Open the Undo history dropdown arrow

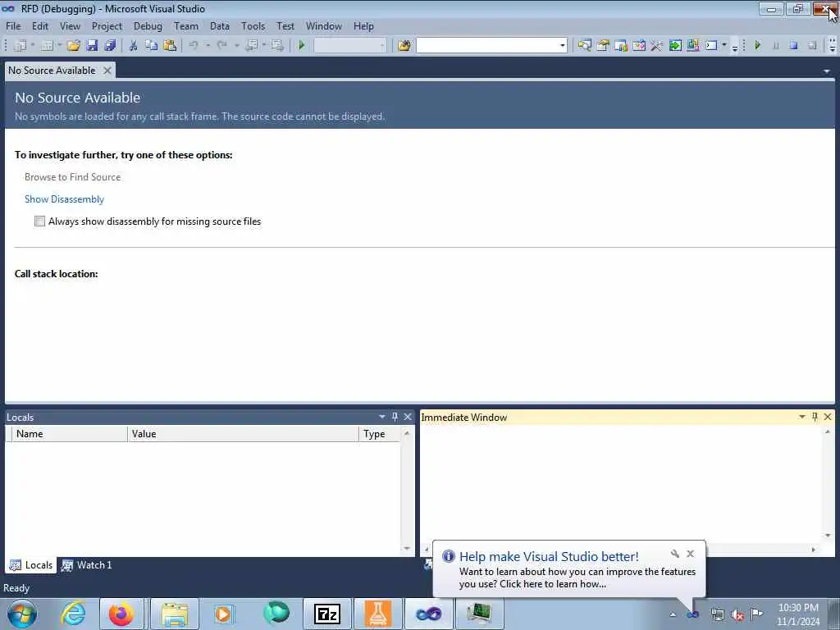(208, 46)
